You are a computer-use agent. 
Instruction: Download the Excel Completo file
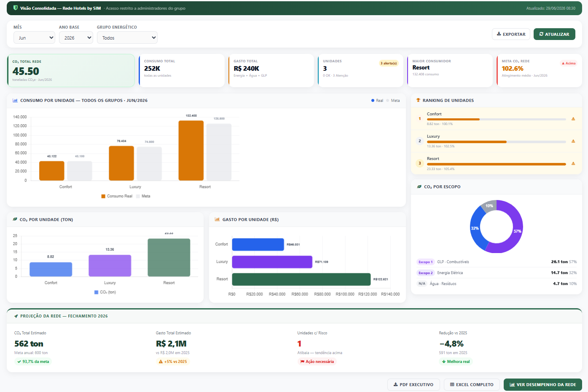click(x=472, y=384)
